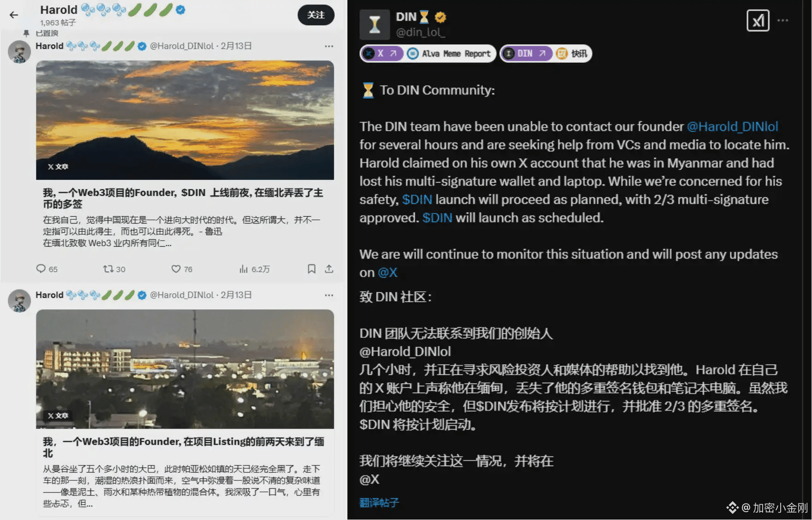Select the DIN 快讯 tag
The height and width of the screenshot is (520, 812).
pyautogui.click(x=546, y=53)
